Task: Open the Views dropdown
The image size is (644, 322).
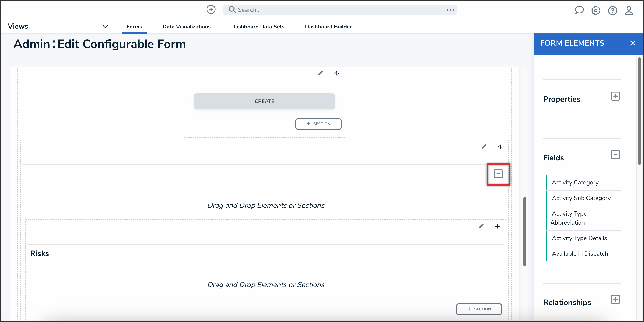Action: pyautogui.click(x=105, y=27)
